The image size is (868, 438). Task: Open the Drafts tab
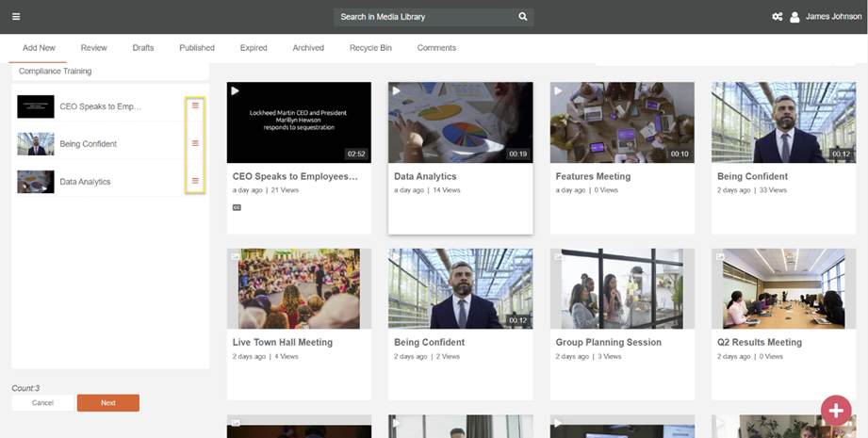143,48
